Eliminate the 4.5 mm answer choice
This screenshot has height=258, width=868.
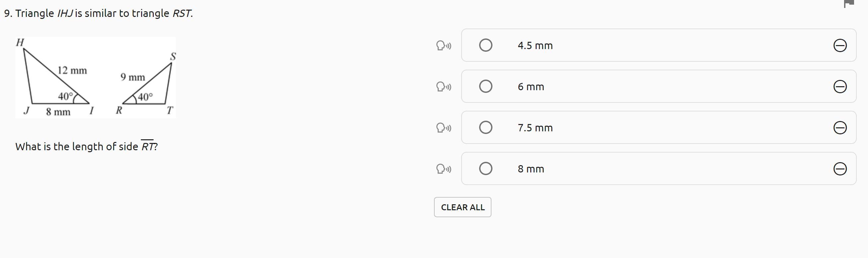point(840,45)
